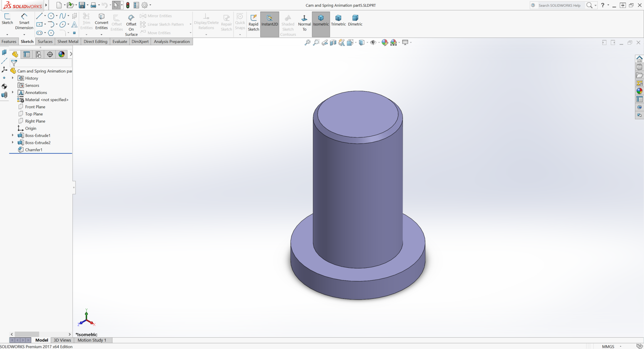644x349 pixels.
Task: Open the Smart Dimension dropdown arrow
Action: pos(24,35)
